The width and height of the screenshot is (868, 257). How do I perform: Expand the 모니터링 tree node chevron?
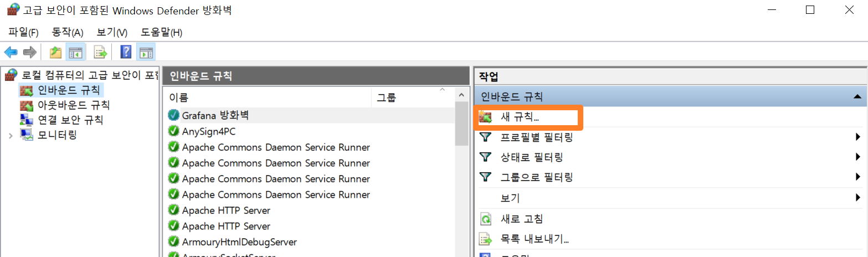[11, 135]
